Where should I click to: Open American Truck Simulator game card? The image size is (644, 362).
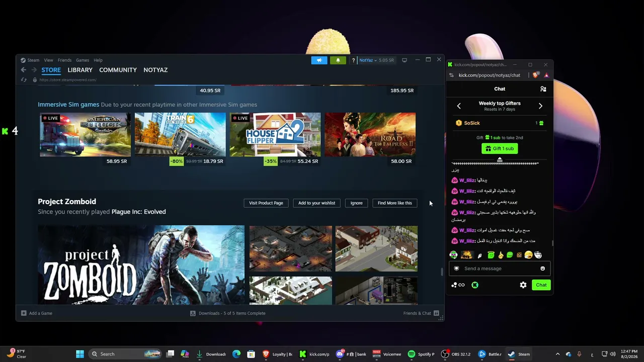click(85, 135)
